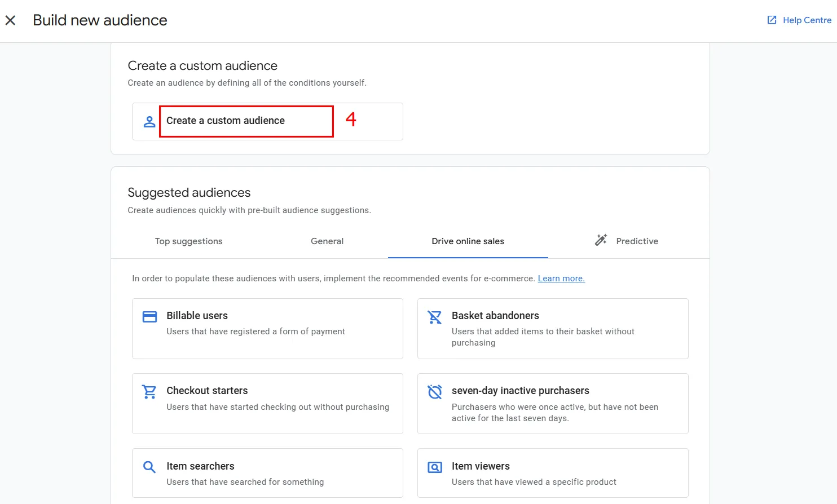
Task: Click the Basket abandoners crossed-cart icon
Action: coord(435,317)
